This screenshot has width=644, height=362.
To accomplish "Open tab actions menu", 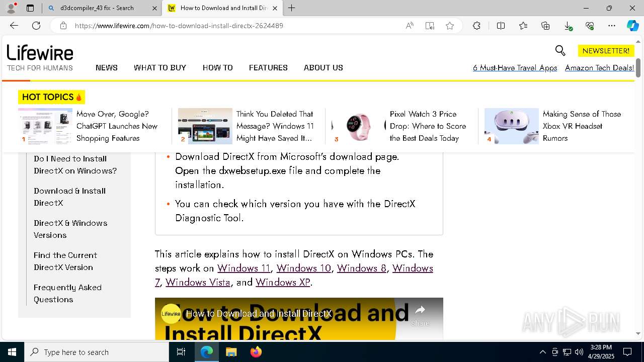I will click(30, 8).
